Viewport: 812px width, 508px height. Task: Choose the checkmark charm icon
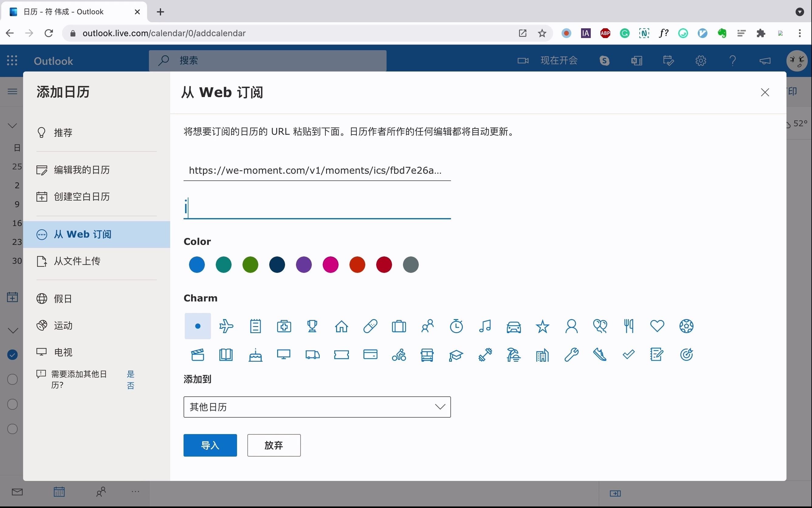coord(628,354)
